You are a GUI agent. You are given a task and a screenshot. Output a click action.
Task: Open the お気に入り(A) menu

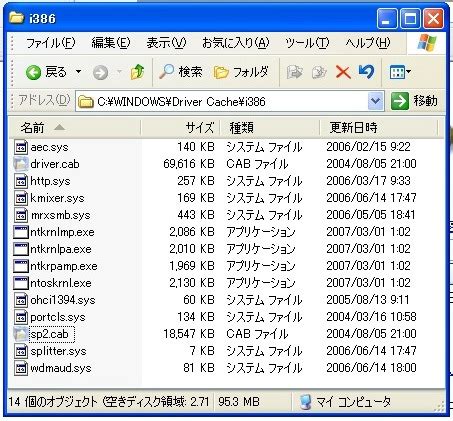(x=236, y=43)
